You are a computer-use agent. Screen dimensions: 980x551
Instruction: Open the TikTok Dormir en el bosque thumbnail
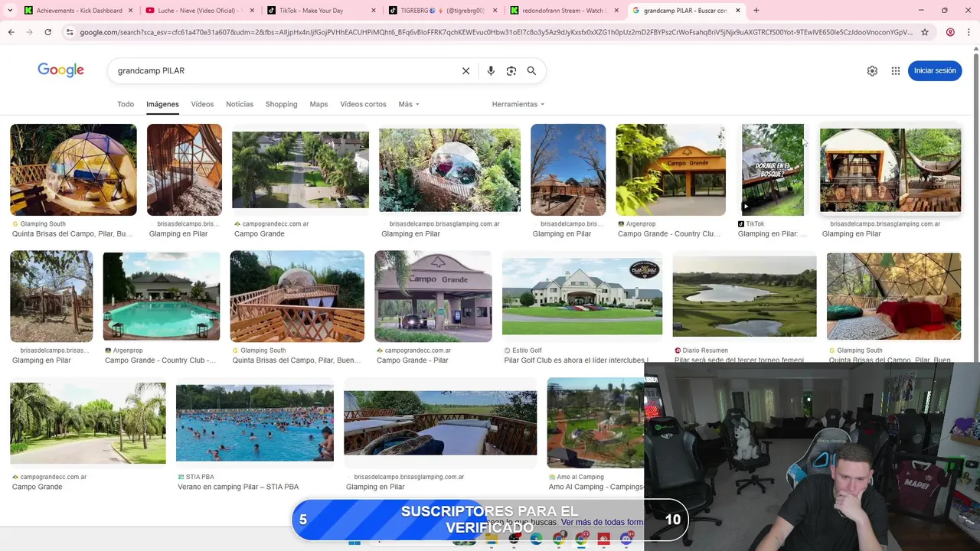click(x=773, y=170)
